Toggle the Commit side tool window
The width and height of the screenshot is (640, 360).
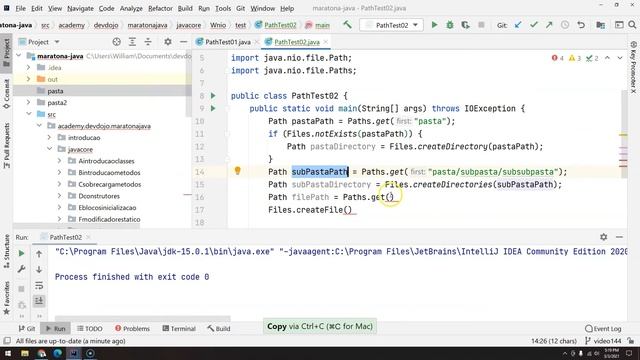7,94
